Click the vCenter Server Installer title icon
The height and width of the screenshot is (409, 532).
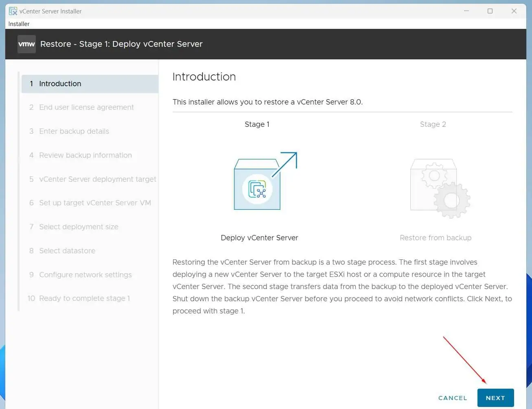click(13, 11)
